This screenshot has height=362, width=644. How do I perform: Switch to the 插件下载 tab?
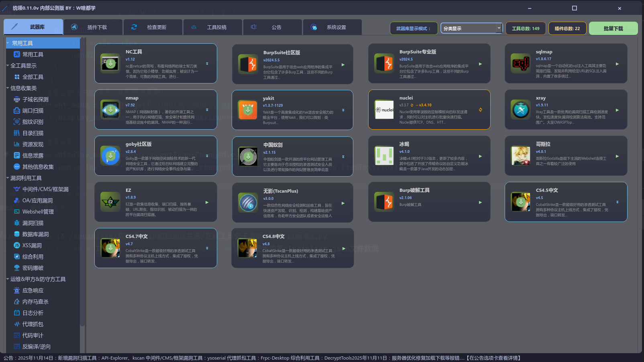93,27
